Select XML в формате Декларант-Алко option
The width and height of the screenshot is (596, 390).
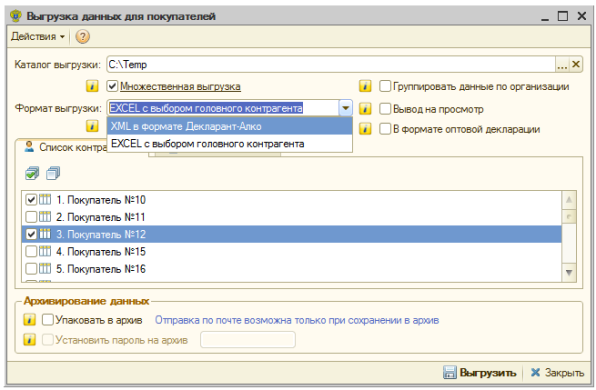(x=230, y=126)
